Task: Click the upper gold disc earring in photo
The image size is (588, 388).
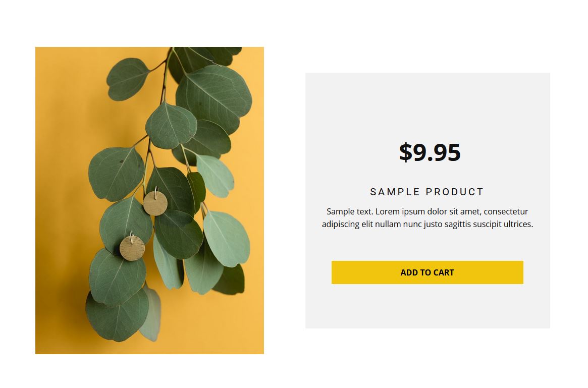Action: pos(155,203)
